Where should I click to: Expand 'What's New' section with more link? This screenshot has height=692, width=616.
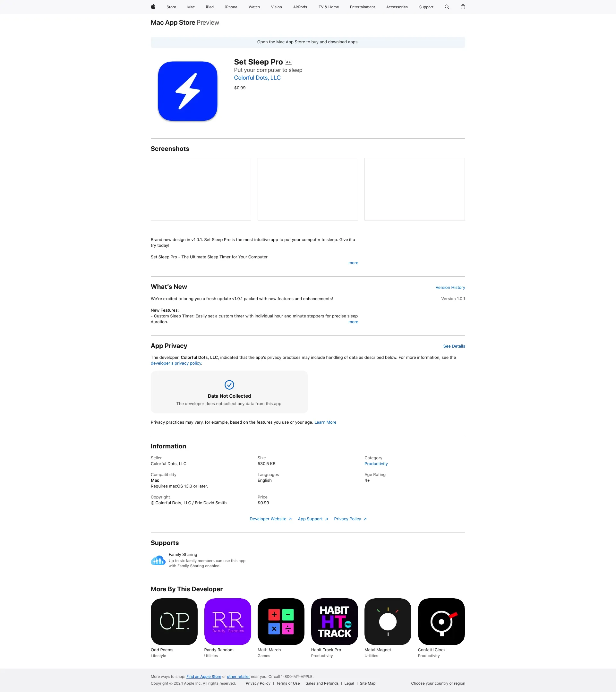(353, 322)
